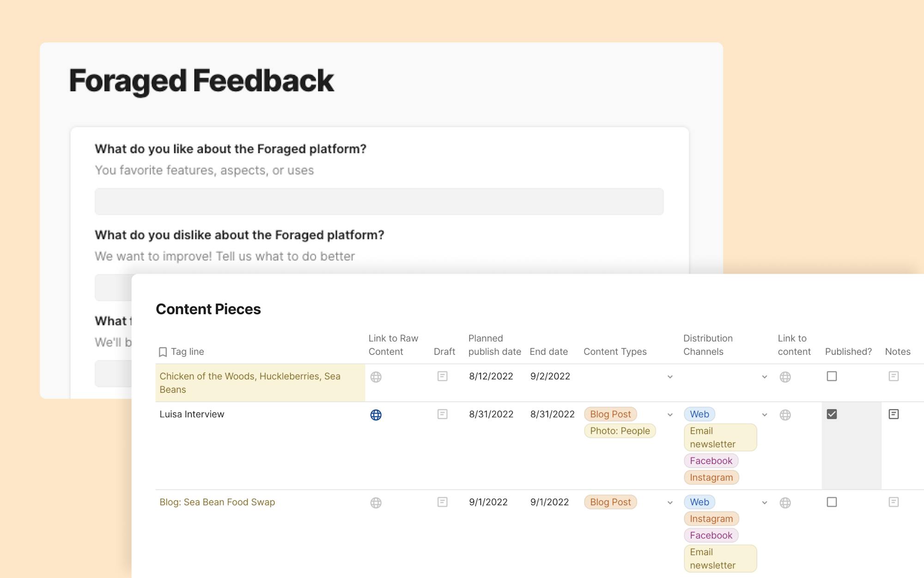The image size is (924, 578).
Task: Click the orange Blog Post tag for Luisa Interview
Action: (610, 414)
